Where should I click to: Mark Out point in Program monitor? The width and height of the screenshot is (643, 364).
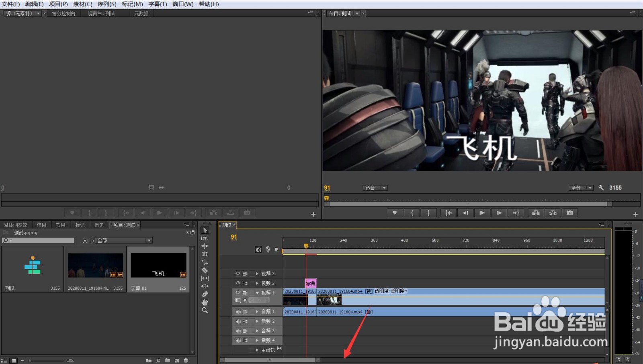pyautogui.click(x=428, y=213)
